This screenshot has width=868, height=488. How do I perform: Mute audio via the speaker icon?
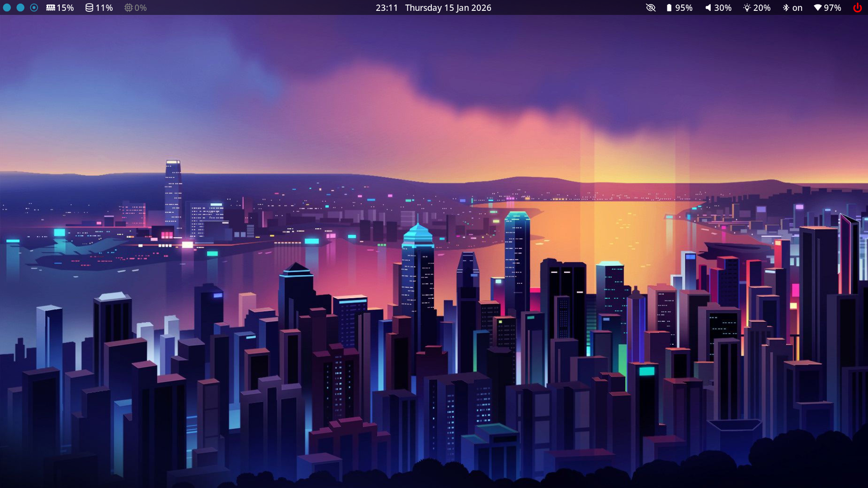(708, 8)
